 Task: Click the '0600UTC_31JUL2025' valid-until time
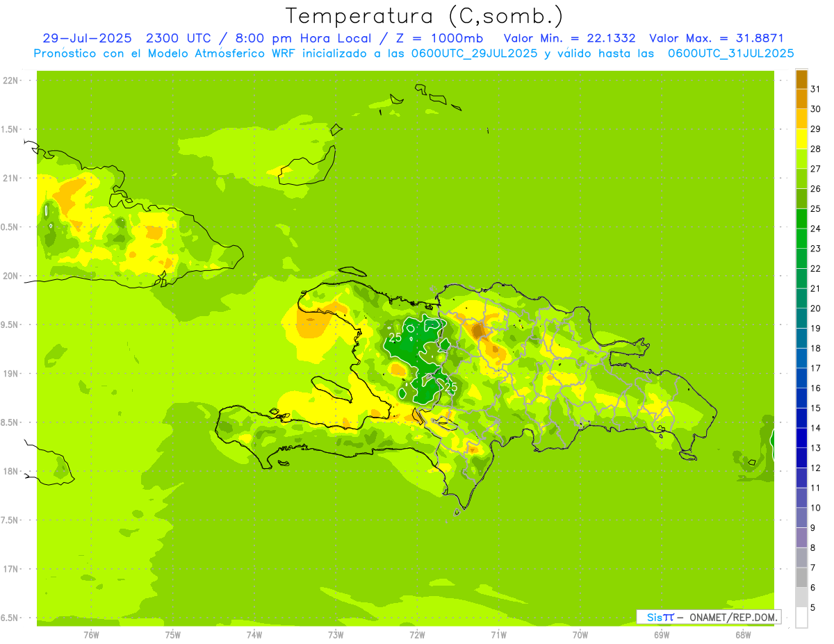click(x=731, y=53)
